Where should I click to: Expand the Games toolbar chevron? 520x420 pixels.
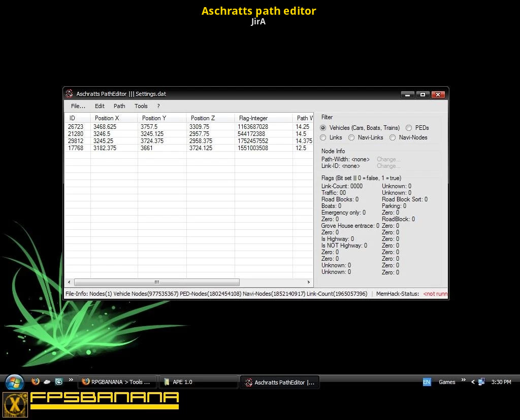tap(463, 380)
